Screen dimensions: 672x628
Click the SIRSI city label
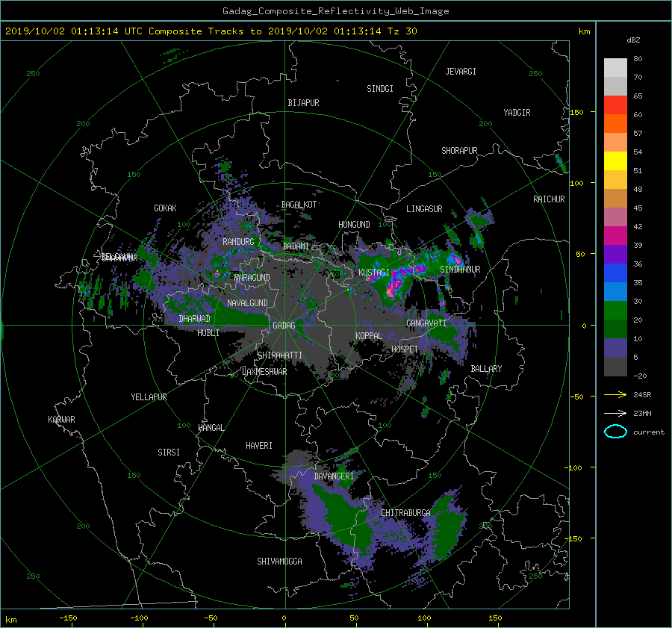point(169,453)
